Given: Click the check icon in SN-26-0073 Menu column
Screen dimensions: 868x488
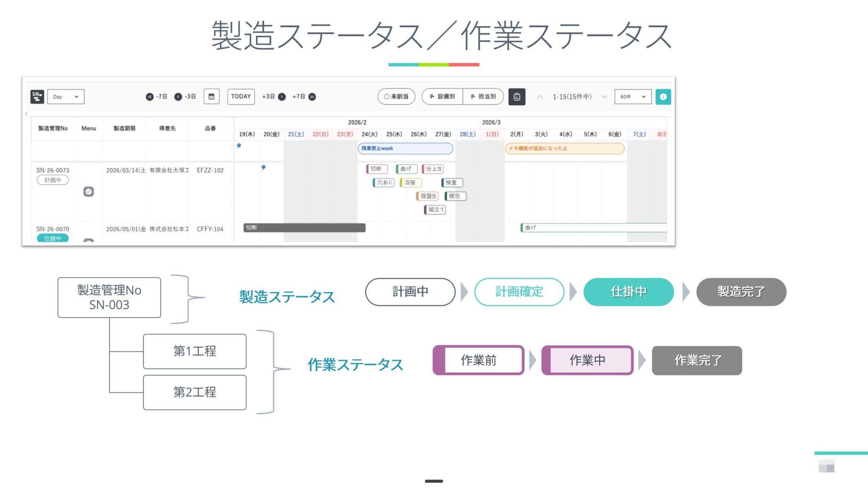Looking at the screenshot, I should point(89,191).
